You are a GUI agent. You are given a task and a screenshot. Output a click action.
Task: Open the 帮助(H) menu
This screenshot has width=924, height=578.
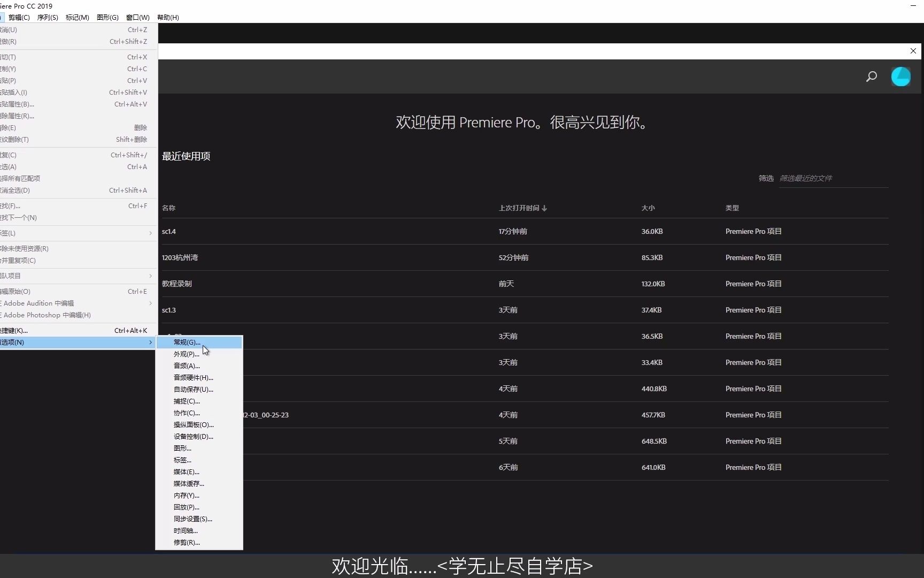168,17
